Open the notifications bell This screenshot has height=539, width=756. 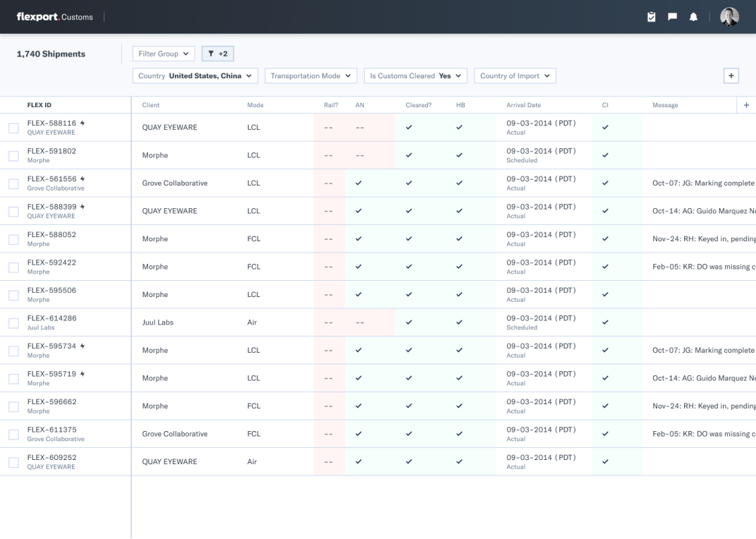coord(693,17)
